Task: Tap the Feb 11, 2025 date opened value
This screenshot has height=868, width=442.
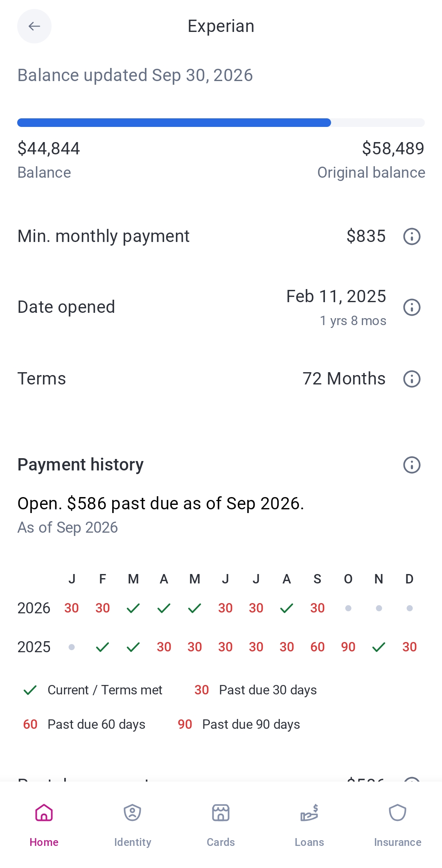Action: [x=336, y=296]
